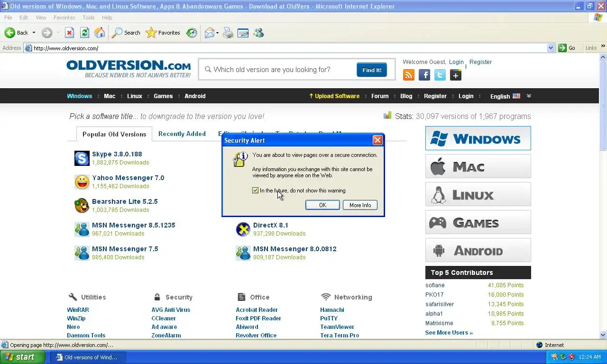Open the Help menu
This screenshot has width=607, height=364.
[x=107, y=18]
